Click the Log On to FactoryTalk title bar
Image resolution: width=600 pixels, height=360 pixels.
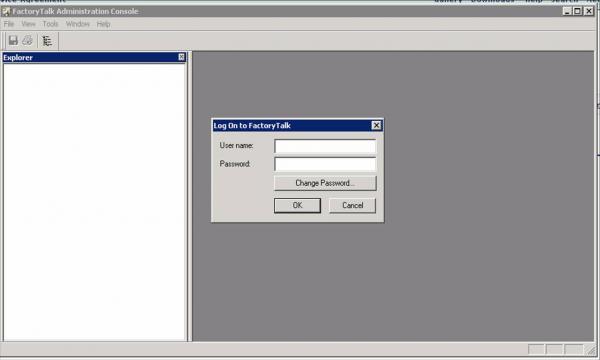[x=297, y=125]
